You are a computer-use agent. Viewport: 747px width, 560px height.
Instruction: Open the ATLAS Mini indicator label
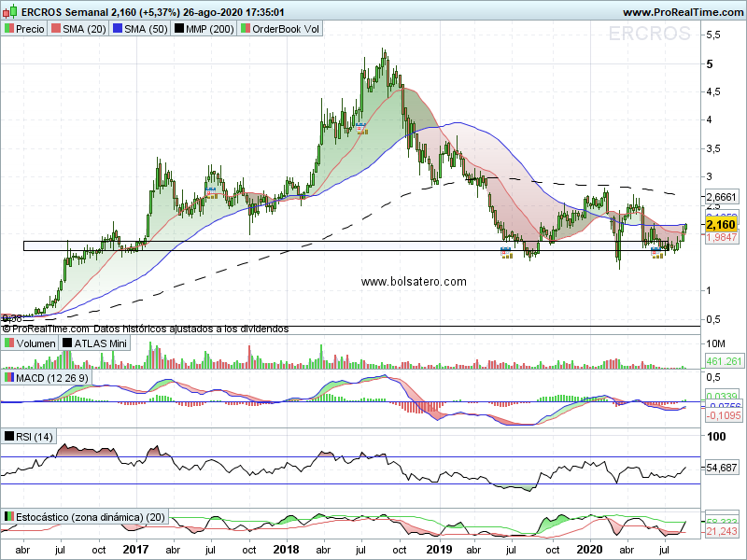click(x=101, y=343)
